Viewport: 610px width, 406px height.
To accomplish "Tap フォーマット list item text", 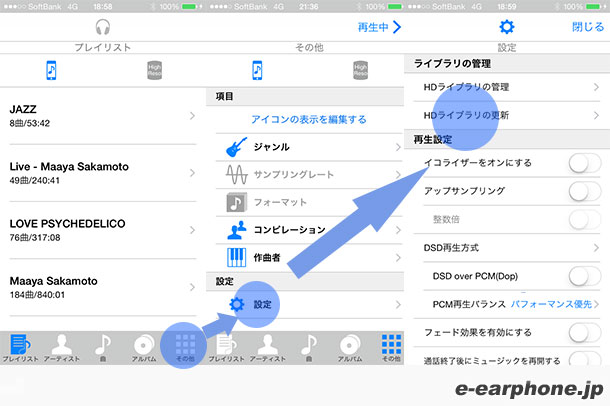I will click(280, 202).
